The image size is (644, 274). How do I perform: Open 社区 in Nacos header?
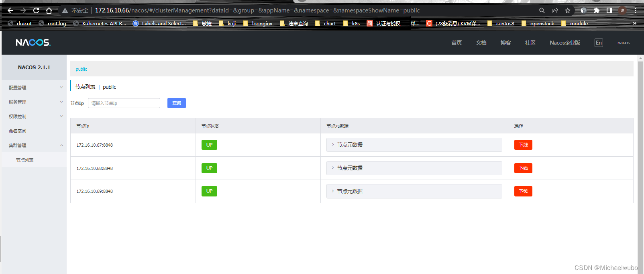[530, 43]
